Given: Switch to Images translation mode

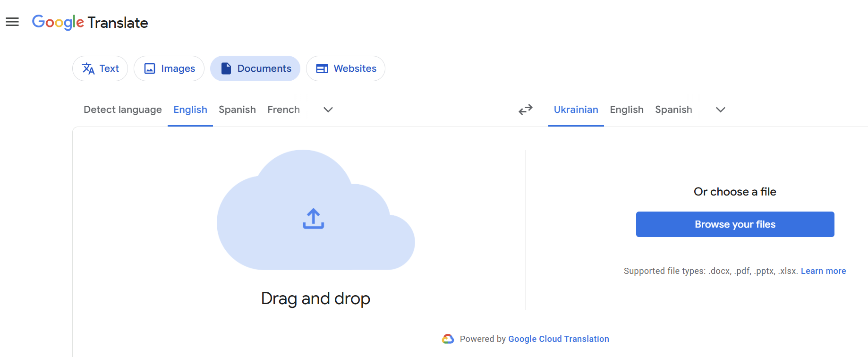Looking at the screenshot, I should 169,68.
